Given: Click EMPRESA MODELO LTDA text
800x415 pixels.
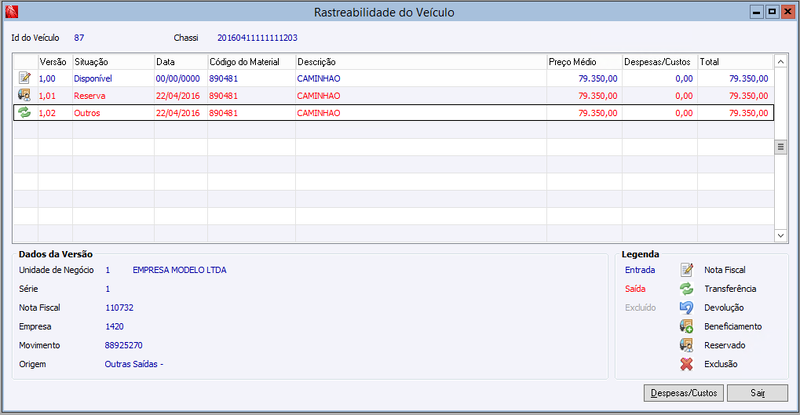Looking at the screenshot, I should coord(180,270).
